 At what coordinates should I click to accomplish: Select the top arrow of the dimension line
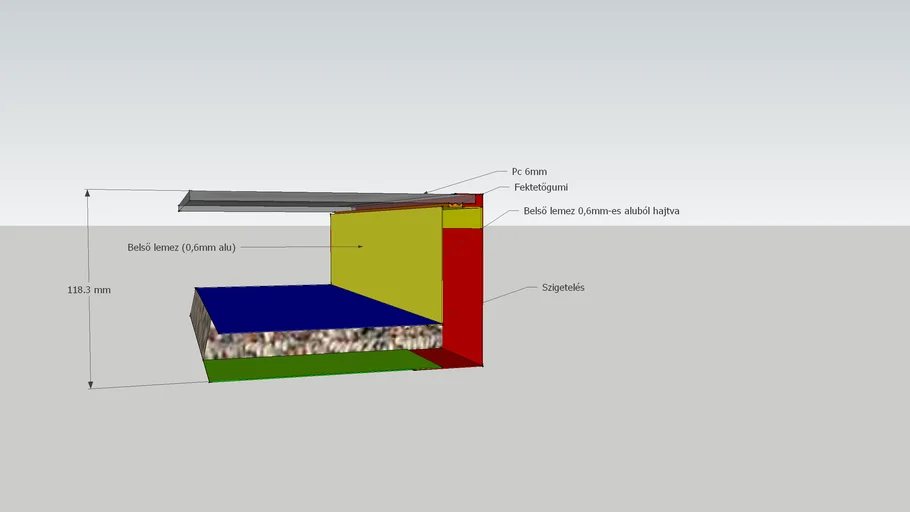(x=91, y=193)
